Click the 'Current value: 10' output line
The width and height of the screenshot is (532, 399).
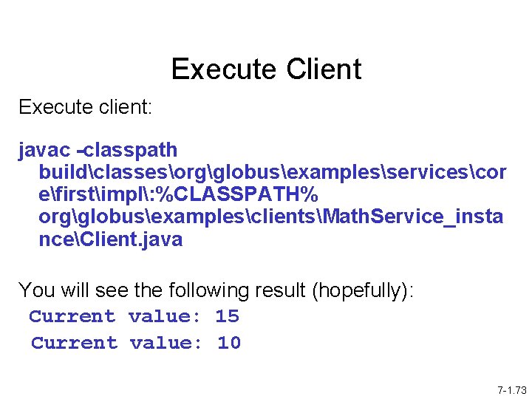click(136, 343)
